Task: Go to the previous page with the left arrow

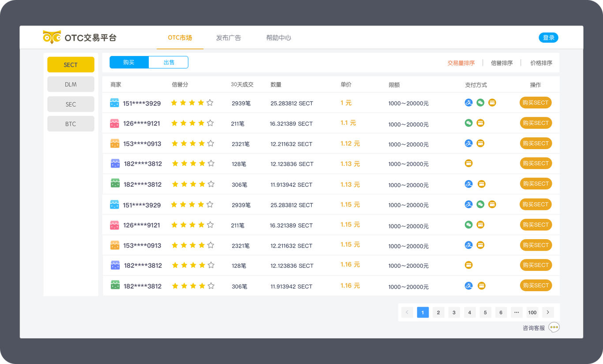Action: [407, 312]
